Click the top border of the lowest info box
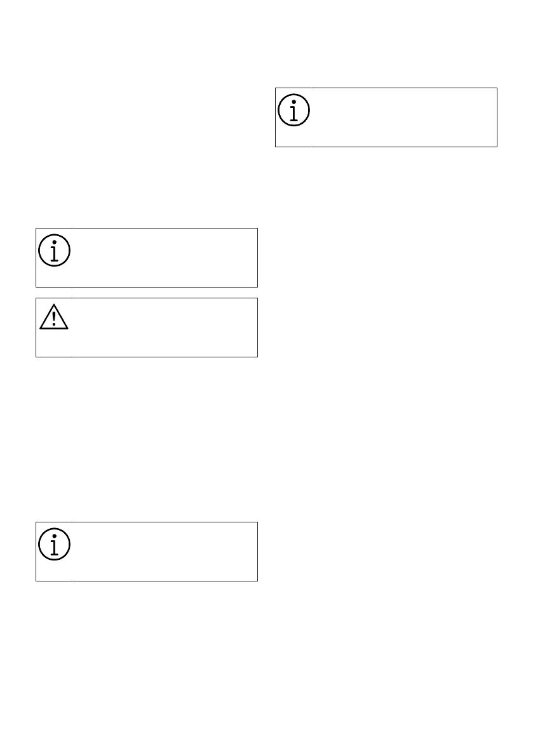 pos(146,522)
